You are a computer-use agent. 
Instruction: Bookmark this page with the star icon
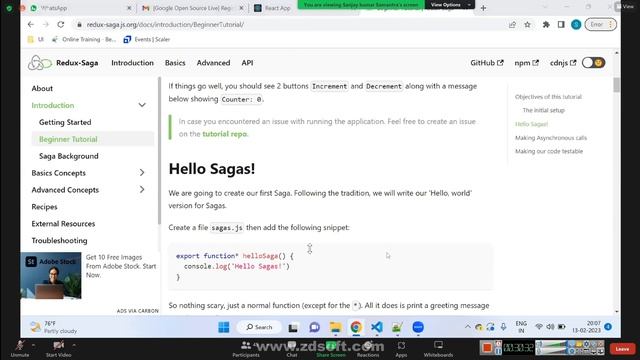(527, 25)
